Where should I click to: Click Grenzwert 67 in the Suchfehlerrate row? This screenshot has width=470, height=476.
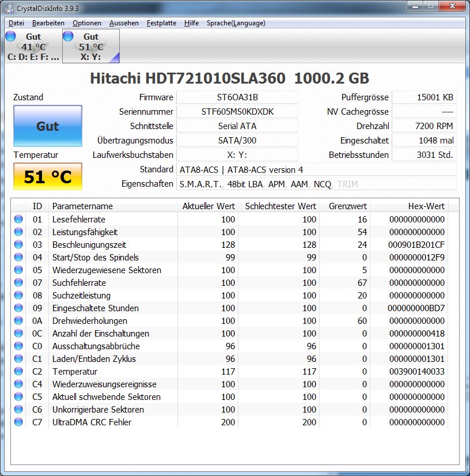tap(362, 282)
